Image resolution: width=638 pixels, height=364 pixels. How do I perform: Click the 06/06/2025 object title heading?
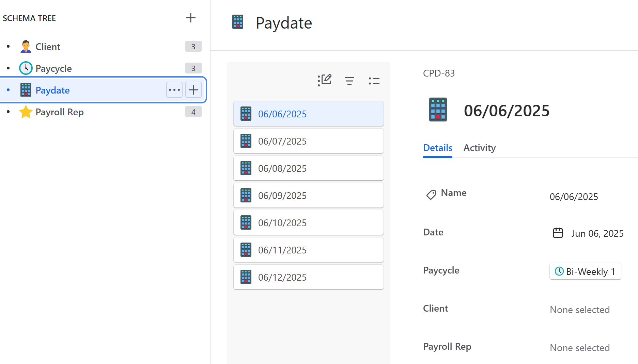[507, 111]
